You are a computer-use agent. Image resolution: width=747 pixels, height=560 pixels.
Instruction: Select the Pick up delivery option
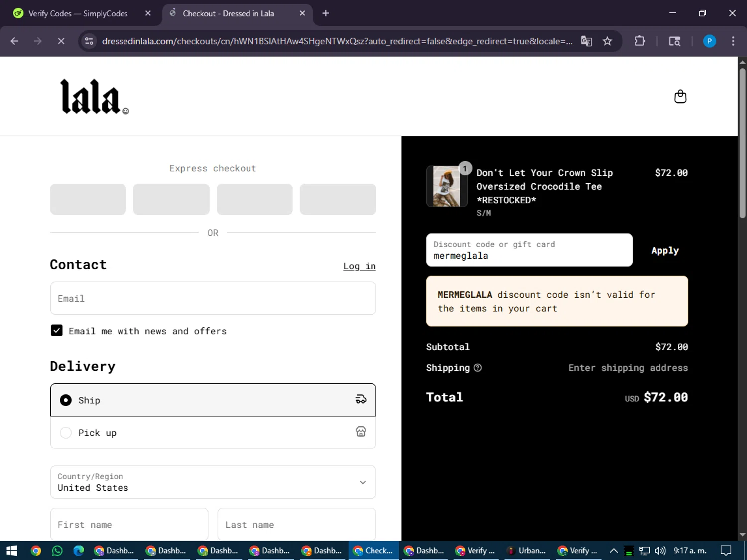213,432
